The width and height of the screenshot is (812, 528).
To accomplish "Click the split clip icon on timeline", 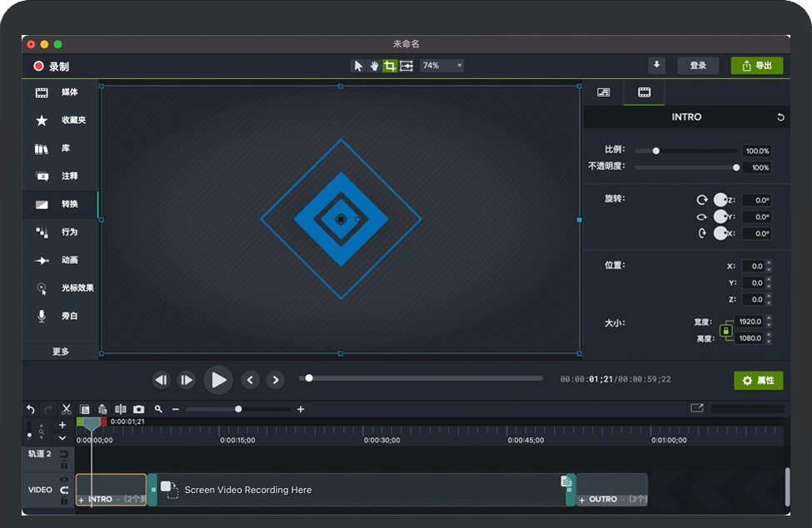I will [x=121, y=409].
